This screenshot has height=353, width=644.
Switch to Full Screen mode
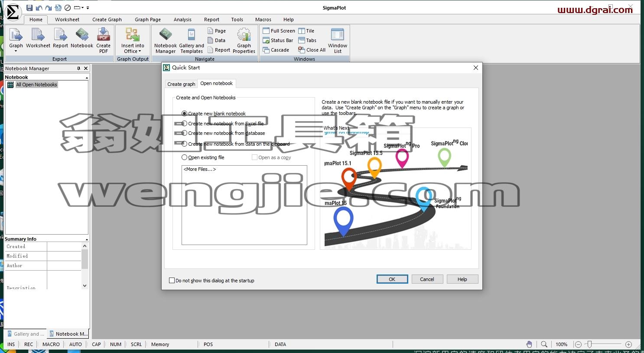tap(279, 31)
